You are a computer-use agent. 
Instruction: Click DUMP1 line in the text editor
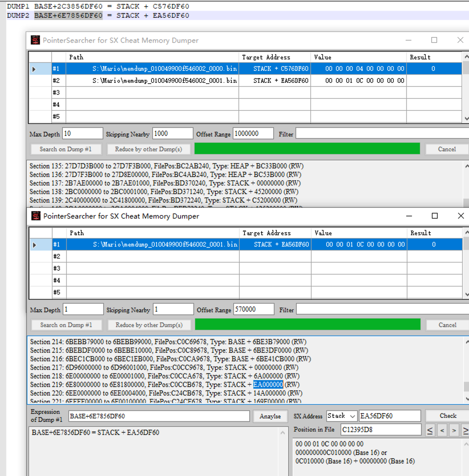[98, 6]
